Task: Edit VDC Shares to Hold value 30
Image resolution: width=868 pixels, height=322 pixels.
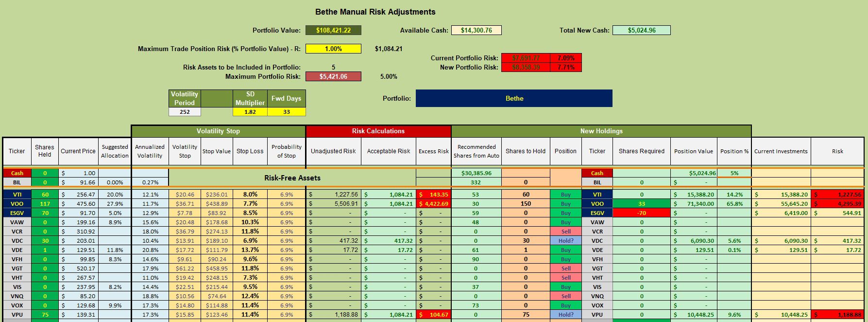Action: tap(526, 241)
